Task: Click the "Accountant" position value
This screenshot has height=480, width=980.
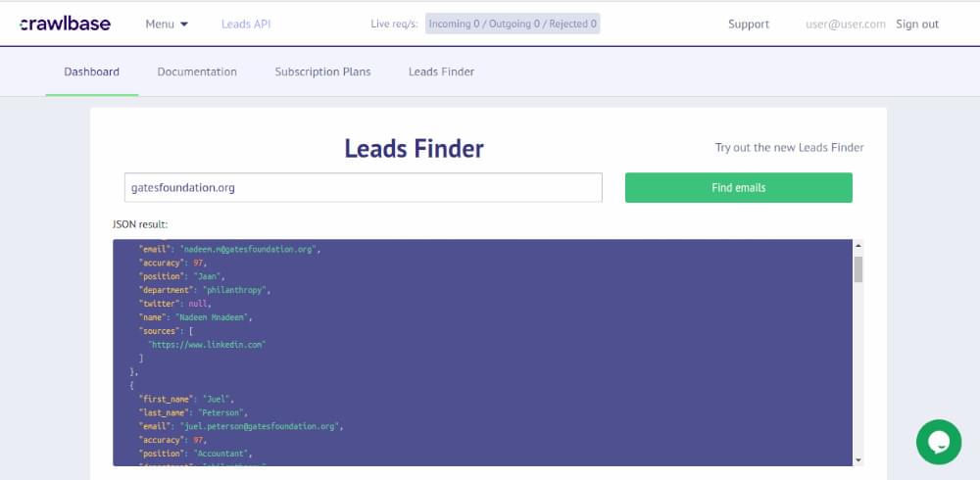Action: tap(222, 454)
